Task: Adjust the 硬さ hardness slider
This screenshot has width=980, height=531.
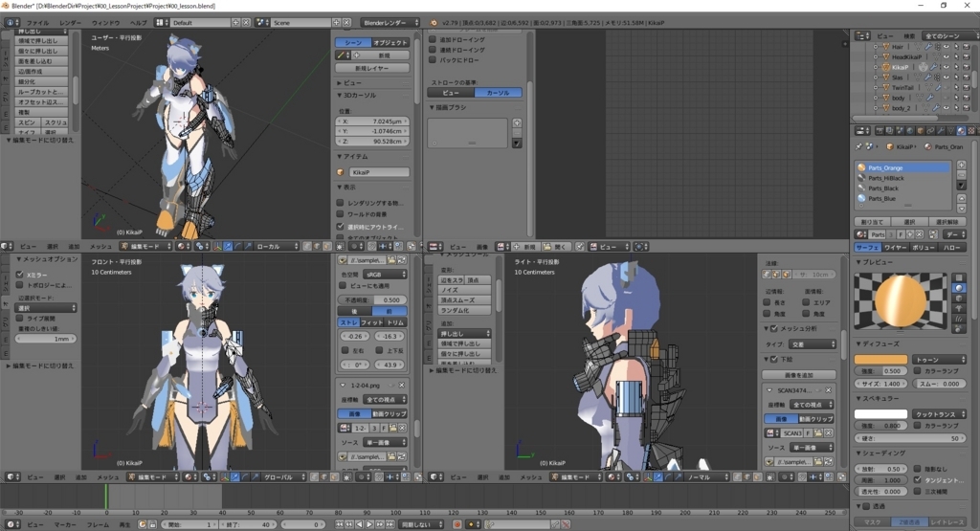Action: click(x=910, y=438)
